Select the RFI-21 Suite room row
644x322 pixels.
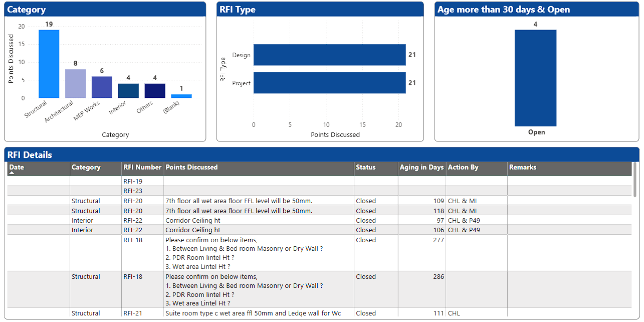pos(253,313)
